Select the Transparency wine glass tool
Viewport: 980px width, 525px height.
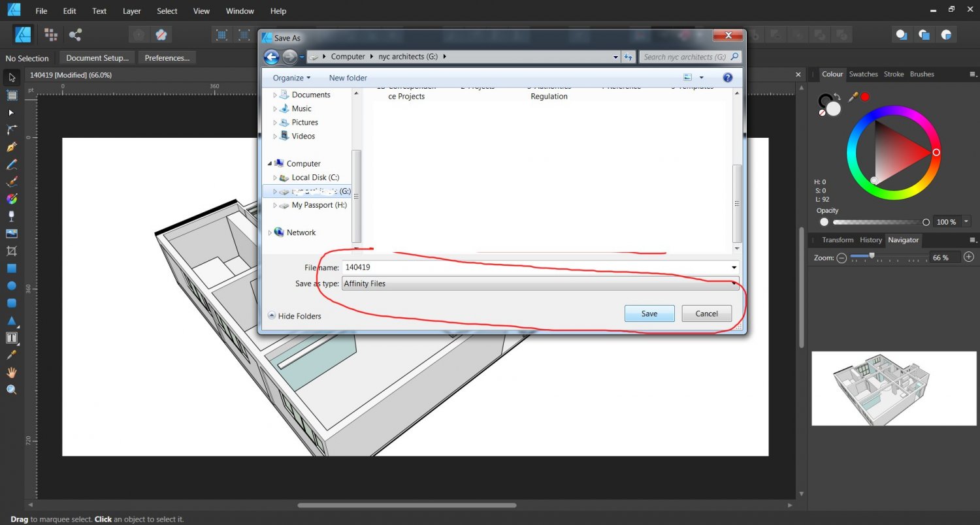12,216
